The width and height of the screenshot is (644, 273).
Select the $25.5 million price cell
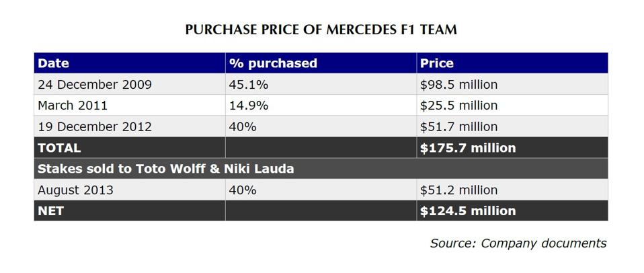coord(459,106)
